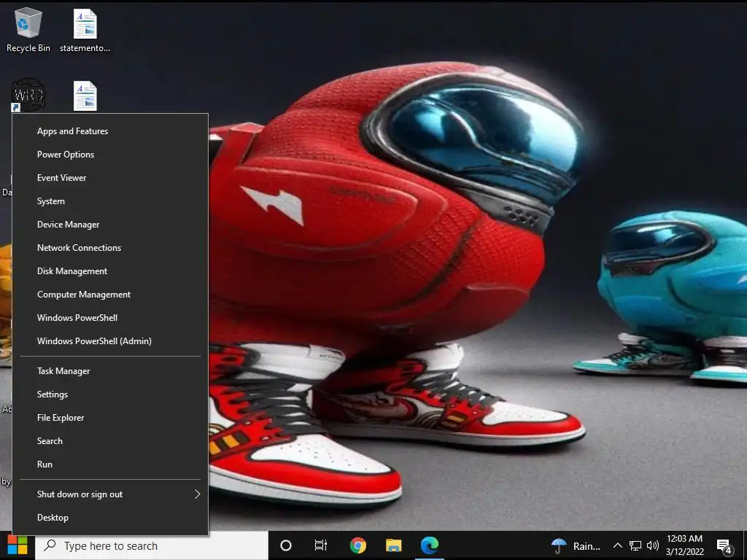The width and height of the screenshot is (747, 560).
Task: Switch to Microsoft Edge on taskbar
Action: tap(429, 545)
